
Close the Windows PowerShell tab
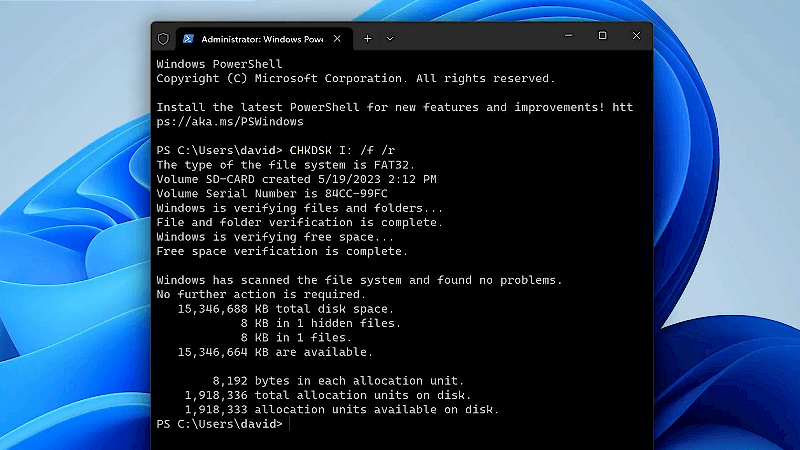pyautogui.click(x=337, y=39)
